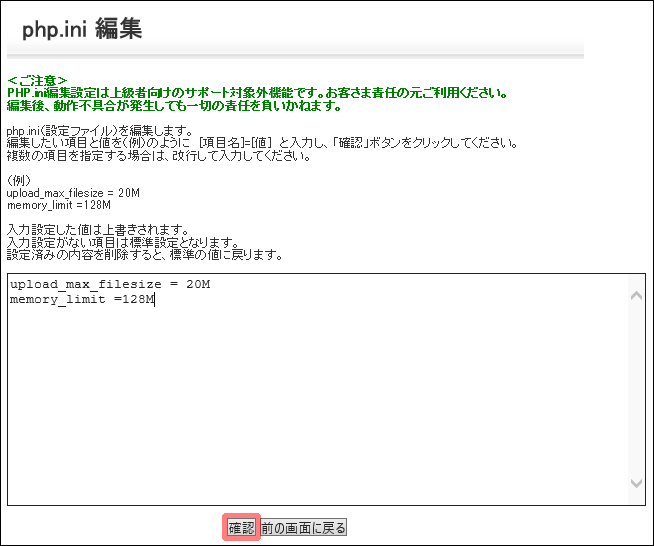Click the example text memory_limit =128M
This screenshot has width=654, height=546.
pyautogui.click(x=59, y=205)
